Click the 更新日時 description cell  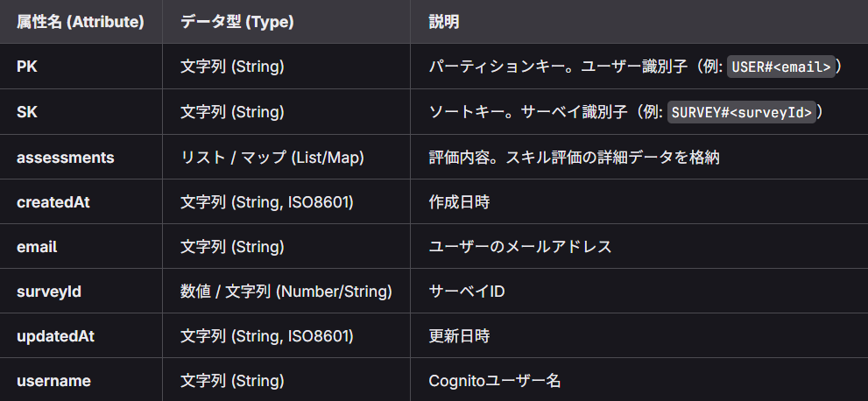pos(459,336)
